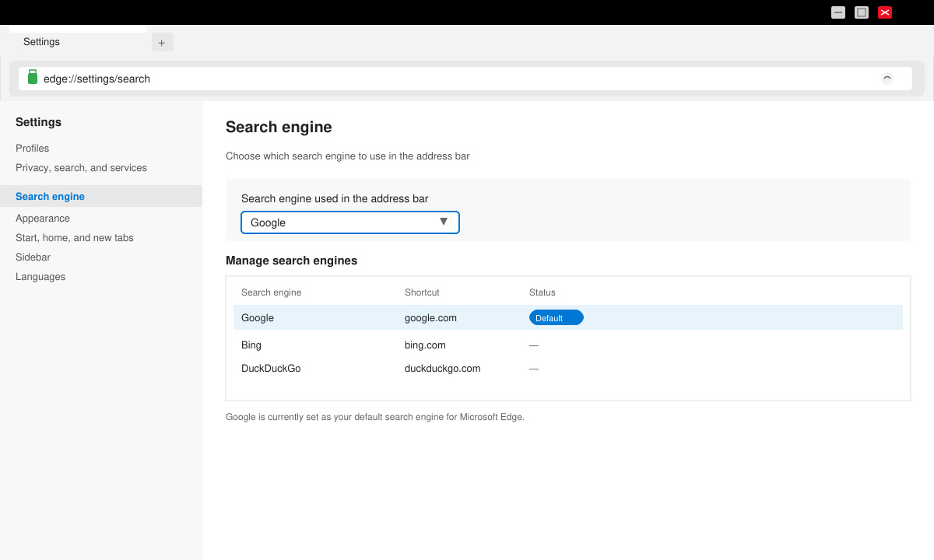Click the Default status badge

[x=557, y=317]
